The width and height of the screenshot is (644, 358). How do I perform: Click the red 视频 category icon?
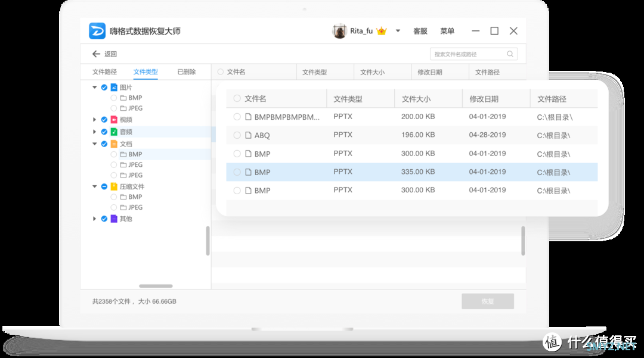pos(114,120)
